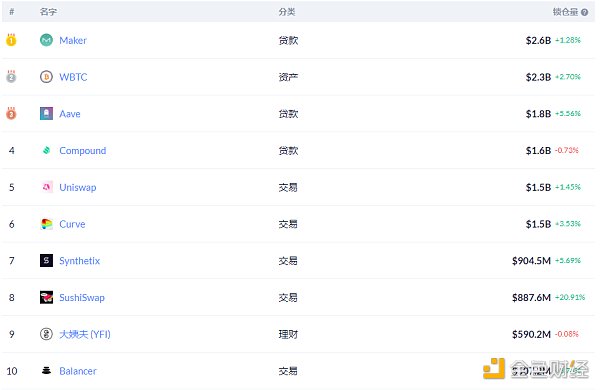The image size is (600, 390).
Task: Open the Uniswap project link
Action: [78, 188]
